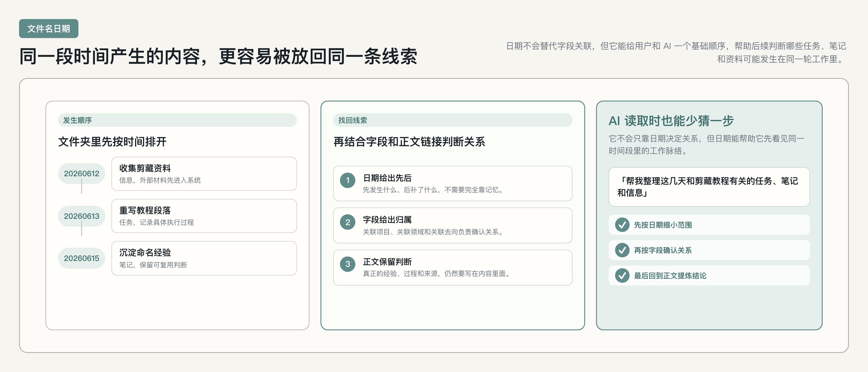Click 任务，记录具体执行过程 text

pyautogui.click(x=156, y=222)
